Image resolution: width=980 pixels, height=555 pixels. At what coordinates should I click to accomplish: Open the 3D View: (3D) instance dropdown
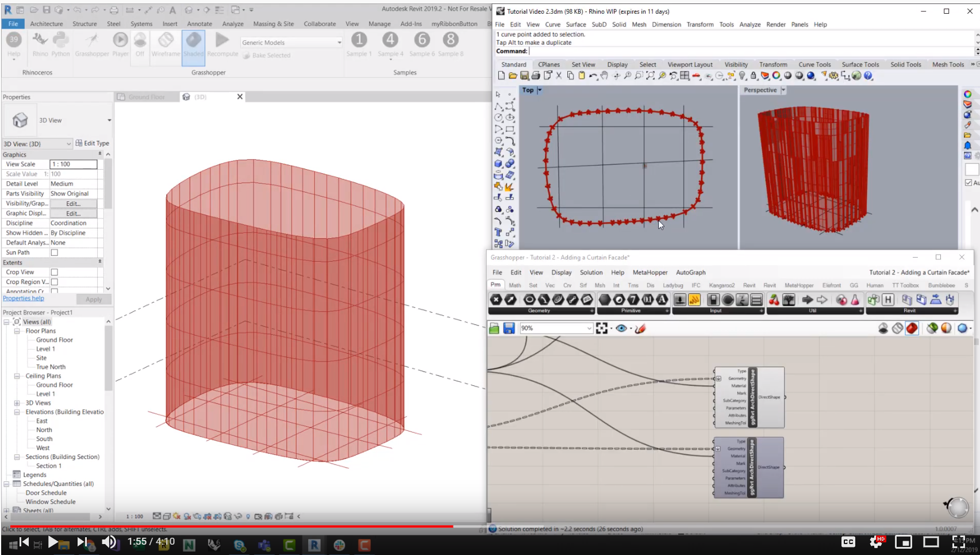pyautogui.click(x=37, y=144)
